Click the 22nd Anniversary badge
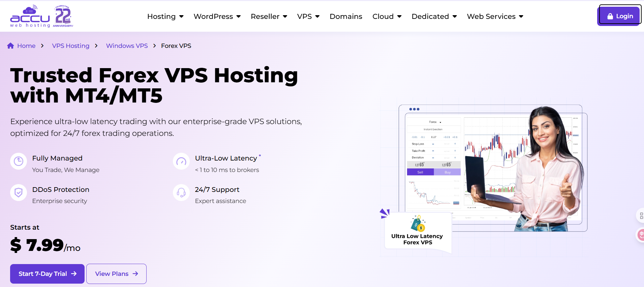The image size is (644, 287). [x=63, y=16]
